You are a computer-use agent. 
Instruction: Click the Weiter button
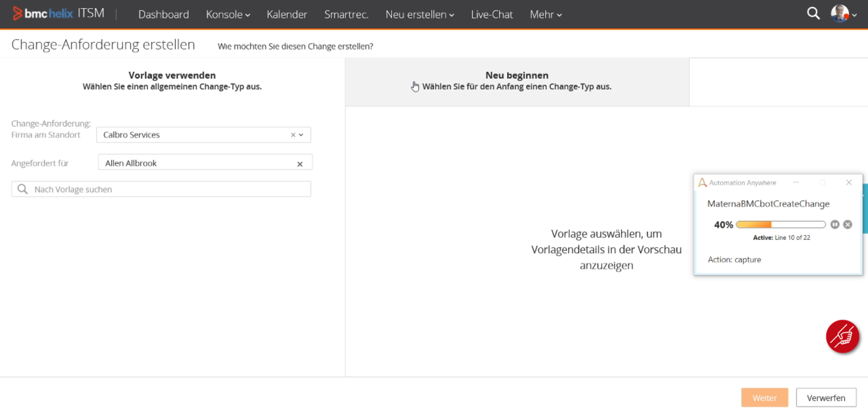click(x=764, y=398)
